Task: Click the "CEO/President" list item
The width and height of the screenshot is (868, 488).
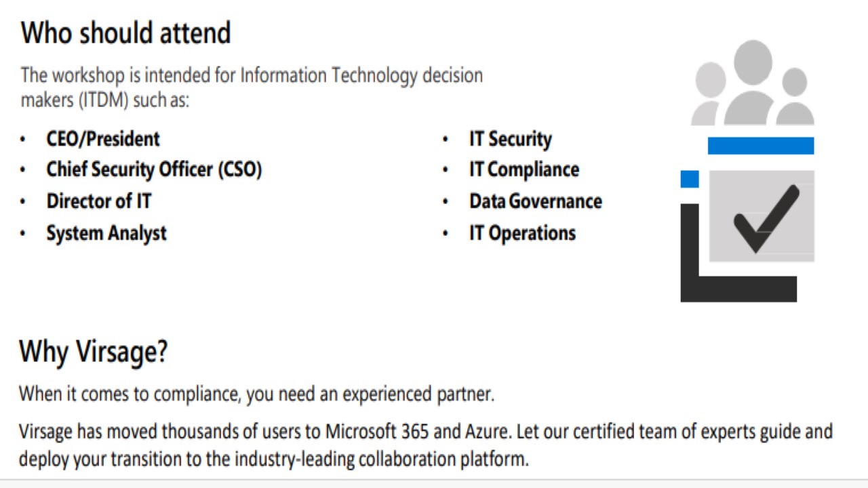Action: (103, 139)
